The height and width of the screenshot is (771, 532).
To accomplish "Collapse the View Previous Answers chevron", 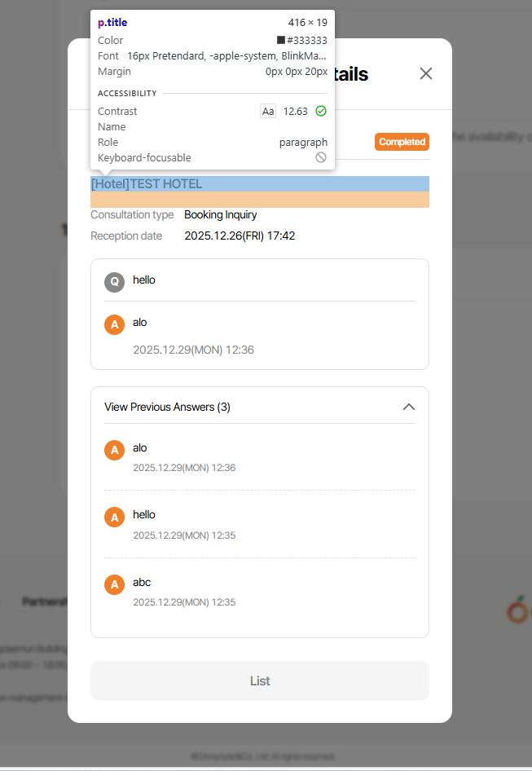I will (409, 408).
